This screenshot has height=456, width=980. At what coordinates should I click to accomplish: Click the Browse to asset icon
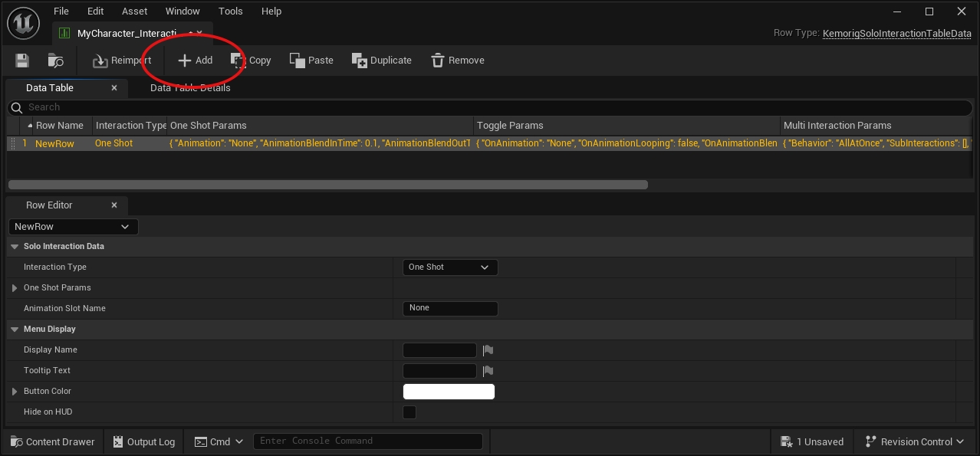coord(56,61)
